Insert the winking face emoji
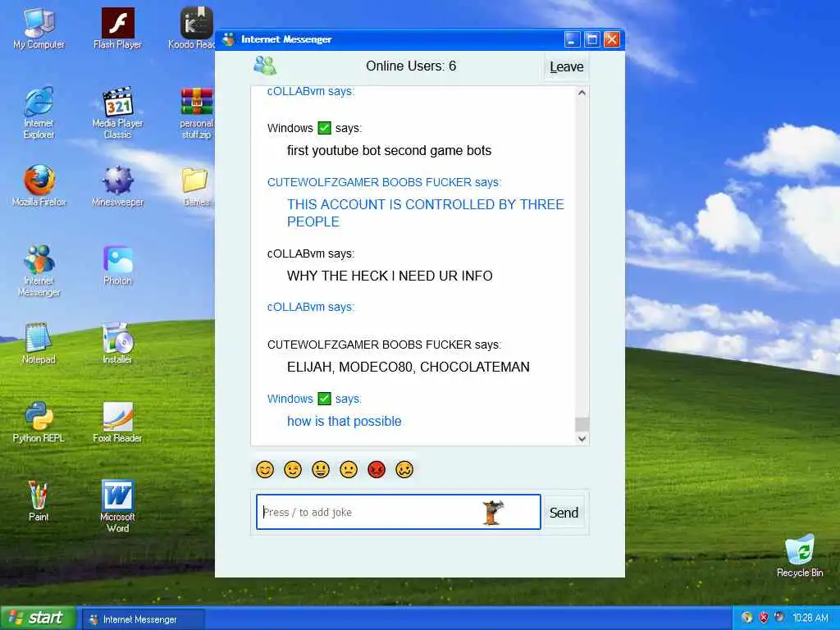The width and height of the screenshot is (840, 630). 293,470
